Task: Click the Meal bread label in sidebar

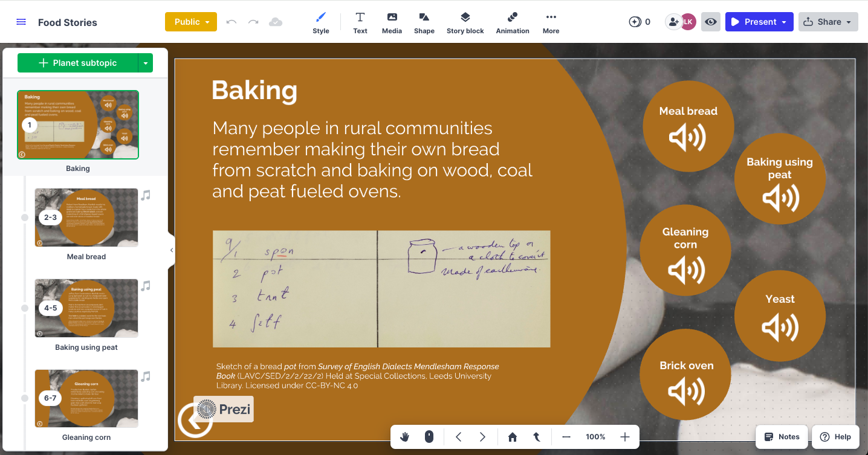Action: pyautogui.click(x=86, y=257)
